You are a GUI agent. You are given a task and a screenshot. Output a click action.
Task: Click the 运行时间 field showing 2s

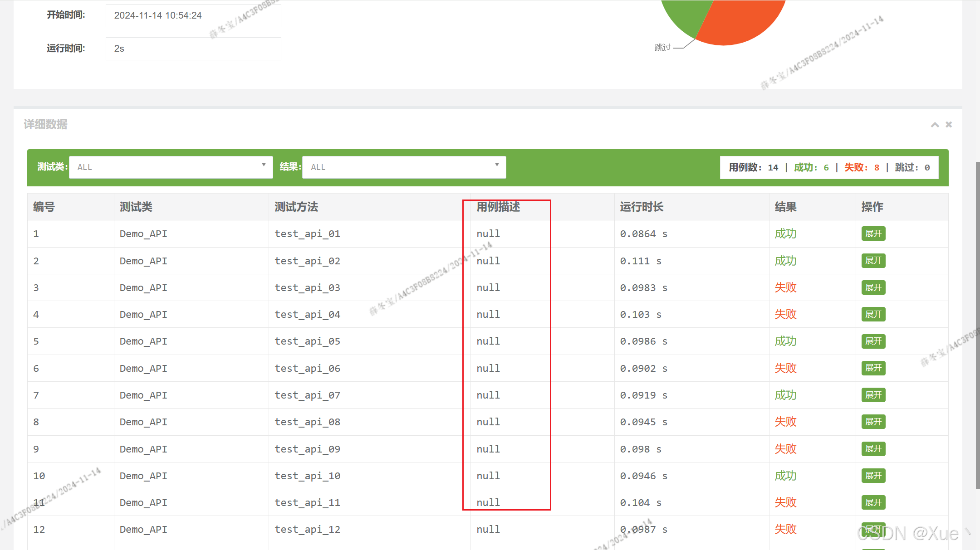pyautogui.click(x=193, y=49)
